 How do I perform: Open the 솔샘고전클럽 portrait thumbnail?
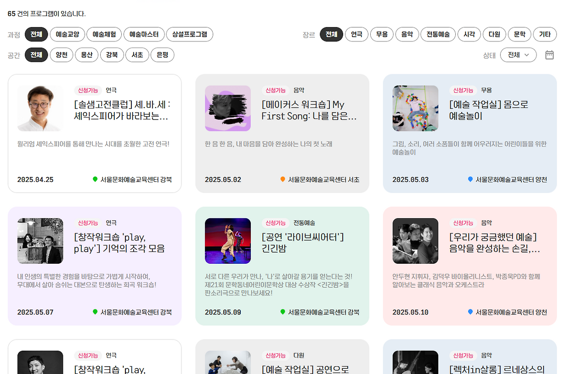pyautogui.click(x=40, y=108)
